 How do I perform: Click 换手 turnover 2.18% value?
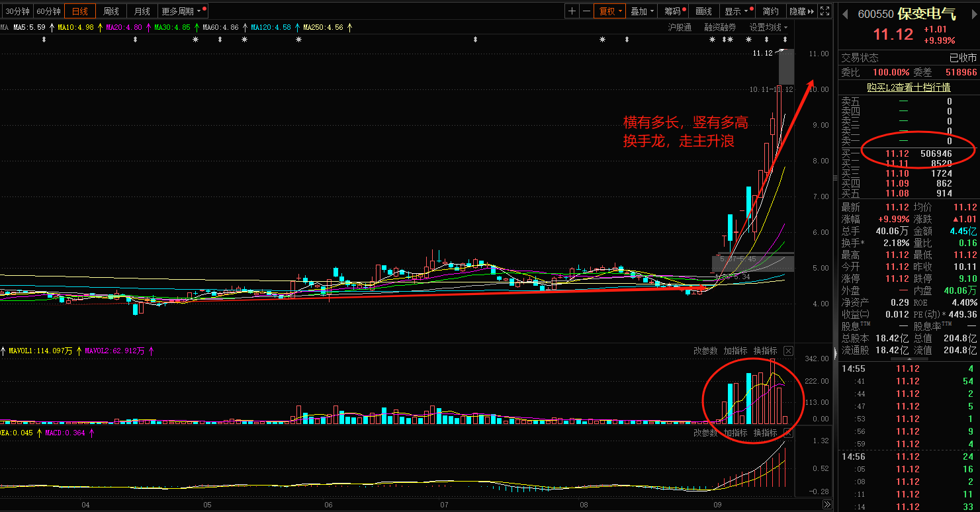point(896,243)
